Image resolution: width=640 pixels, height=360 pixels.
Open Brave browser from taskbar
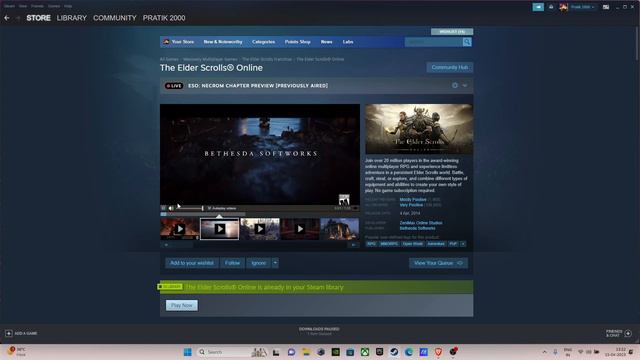point(438,352)
